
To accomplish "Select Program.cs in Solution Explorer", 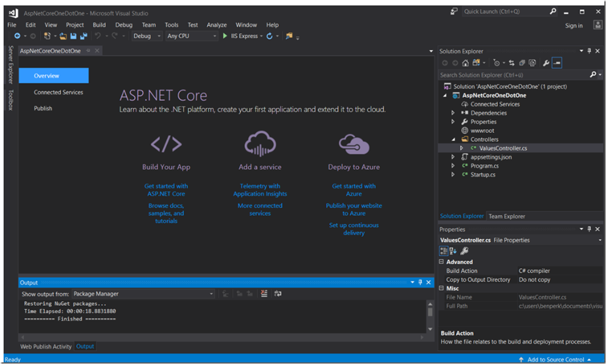I will 484,165.
